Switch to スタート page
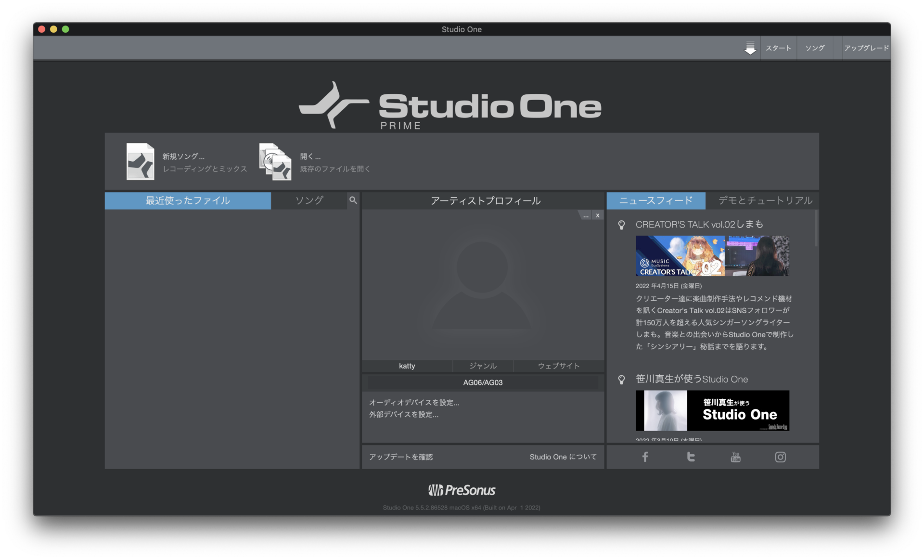Image resolution: width=924 pixels, height=560 pixels. 778,48
